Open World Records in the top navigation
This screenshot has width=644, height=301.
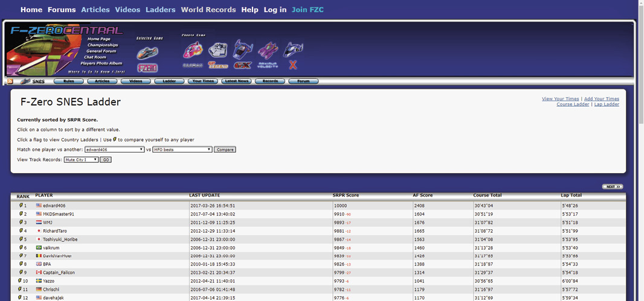coord(208,10)
